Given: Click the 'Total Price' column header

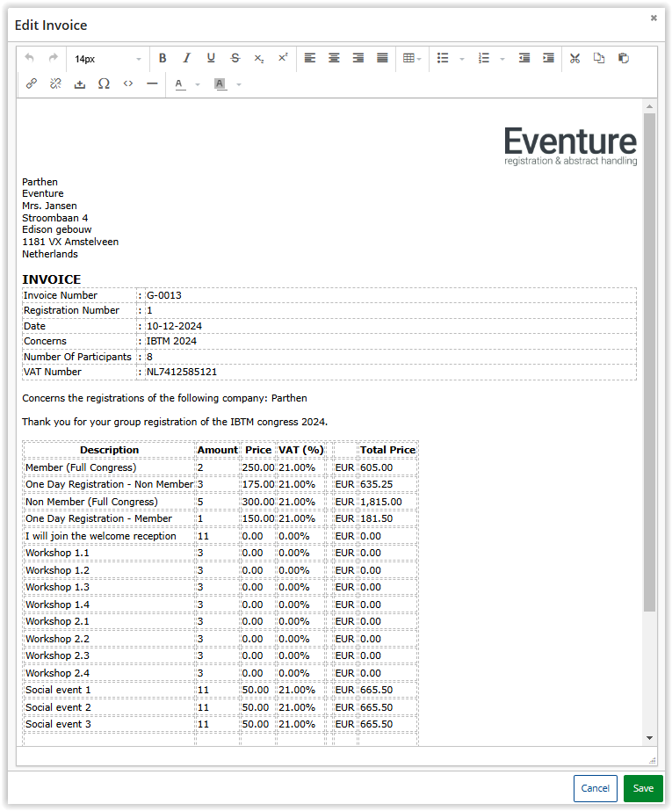Looking at the screenshot, I should 387,450.
